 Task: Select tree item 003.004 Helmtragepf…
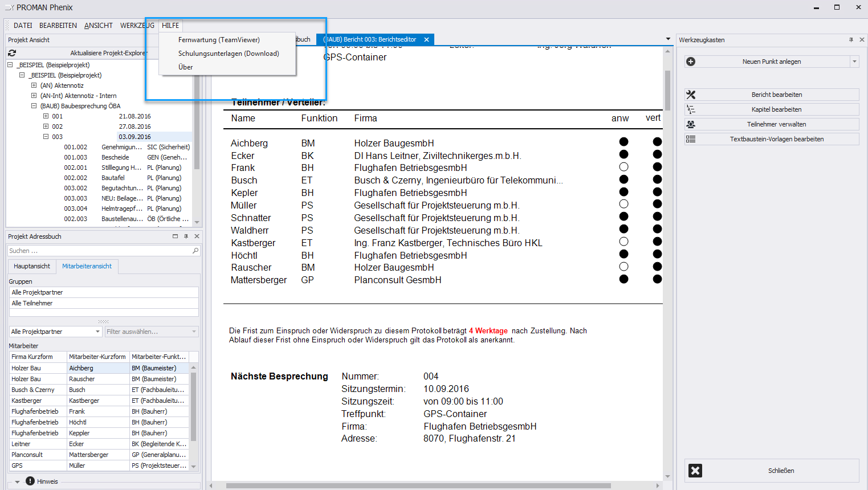point(127,209)
